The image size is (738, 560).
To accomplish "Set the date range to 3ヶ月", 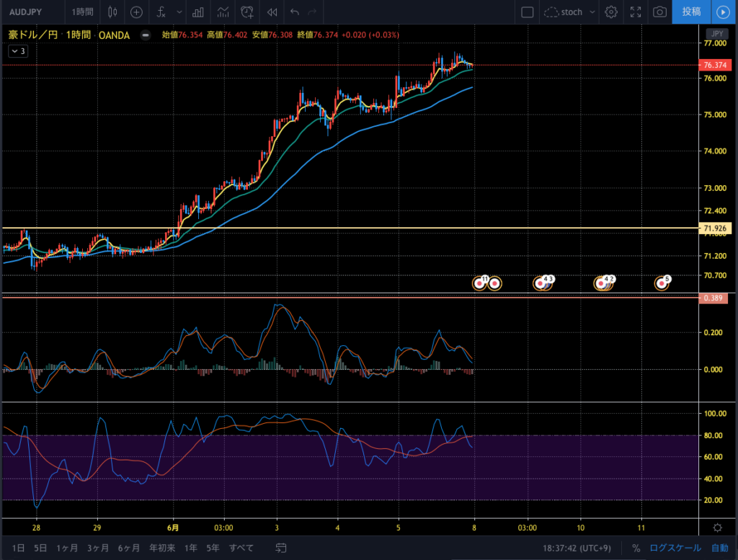I will [98, 548].
